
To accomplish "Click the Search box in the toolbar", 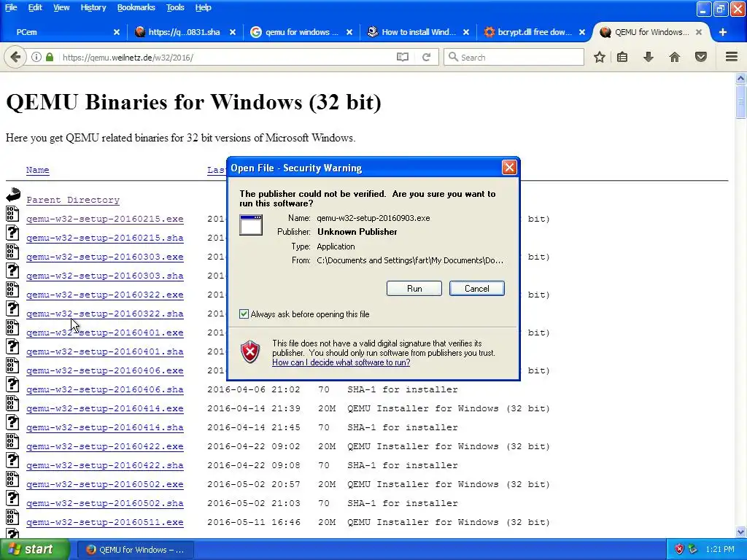I will pyautogui.click(x=514, y=57).
